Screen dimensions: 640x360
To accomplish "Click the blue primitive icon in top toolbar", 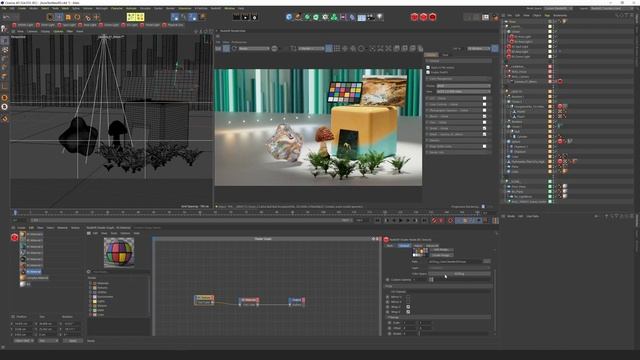I will click(x=289, y=17).
